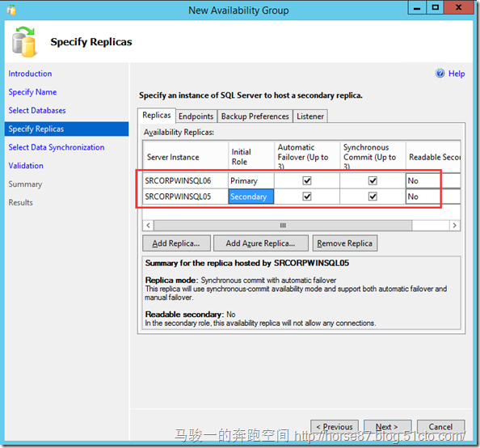The width and height of the screenshot is (480, 448).
Task: Select the SRCORPWINSQL06 server instance cell
Action: click(x=186, y=180)
